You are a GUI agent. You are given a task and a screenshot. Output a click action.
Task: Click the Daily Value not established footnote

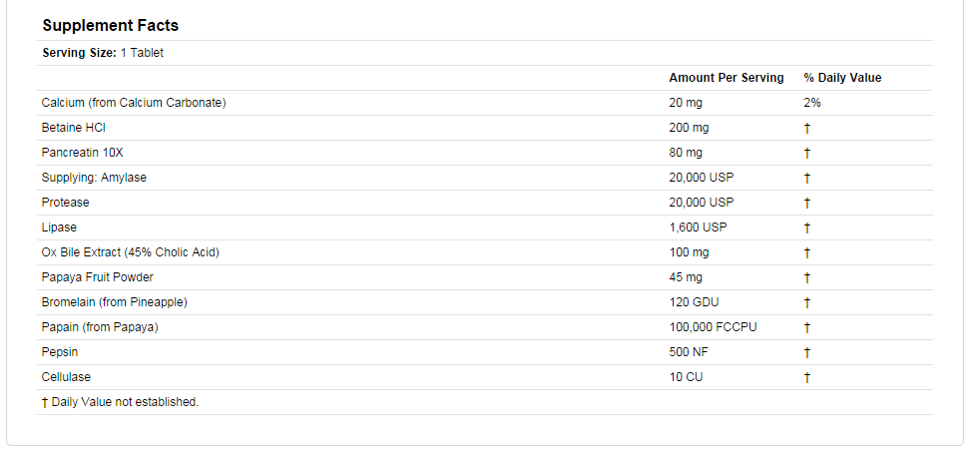click(x=120, y=402)
